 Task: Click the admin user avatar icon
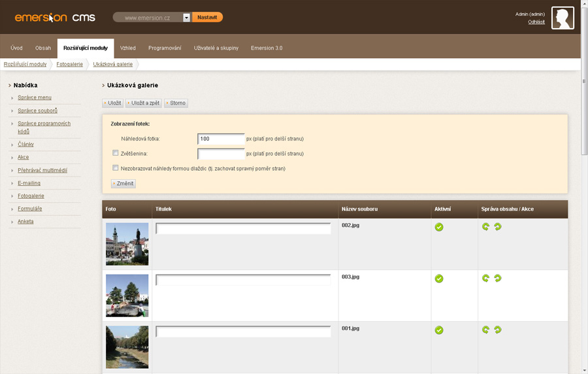pos(563,18)
